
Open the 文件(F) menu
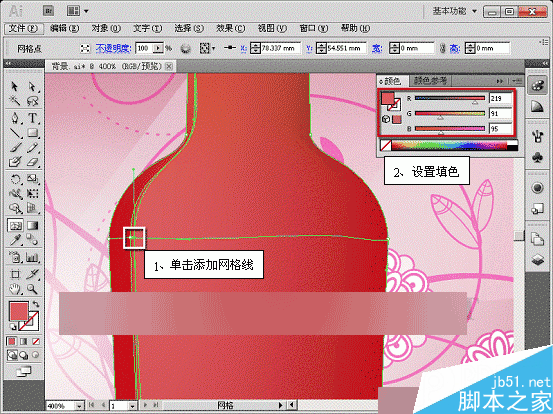click(x=23, y=28)
